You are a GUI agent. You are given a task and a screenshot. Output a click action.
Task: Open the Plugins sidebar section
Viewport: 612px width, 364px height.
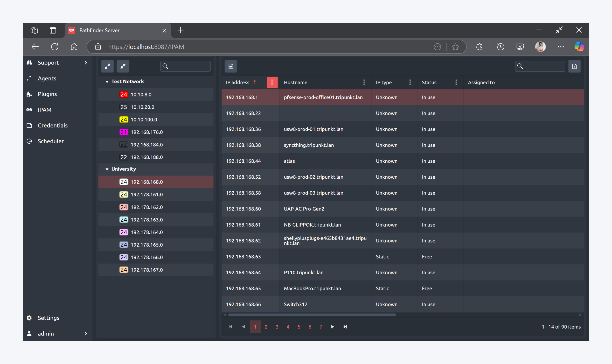pos(47,94)
